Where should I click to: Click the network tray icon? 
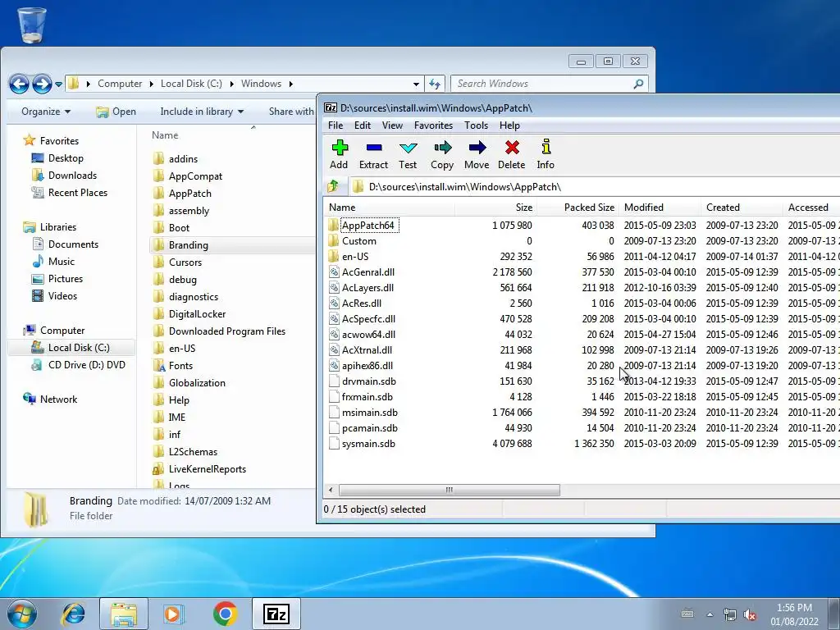pos(729,614)
